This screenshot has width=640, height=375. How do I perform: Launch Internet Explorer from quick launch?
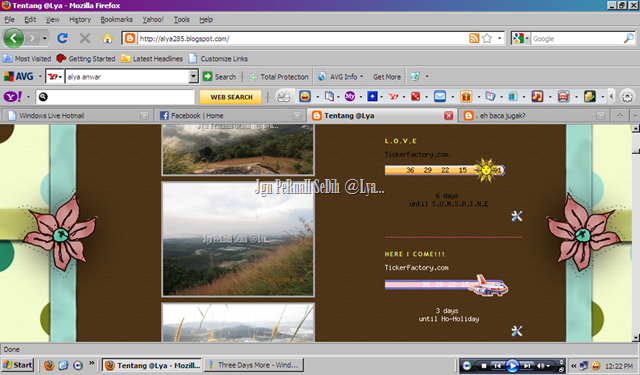tap(63, 365)
